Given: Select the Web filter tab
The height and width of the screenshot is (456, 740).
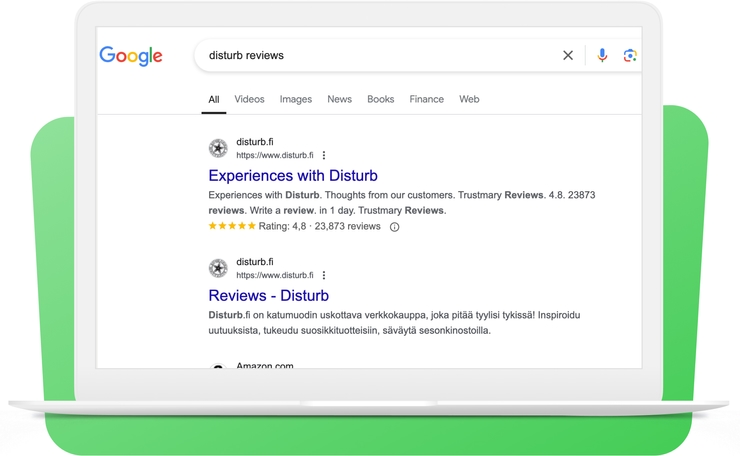Looking at the screenshot, I should pyautogui.click(x=469, y=99).
